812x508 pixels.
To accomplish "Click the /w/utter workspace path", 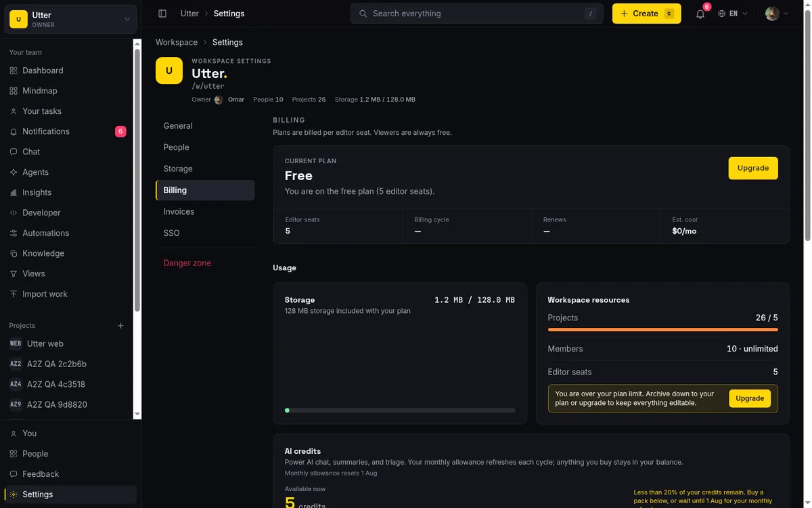I will (208, 86).
